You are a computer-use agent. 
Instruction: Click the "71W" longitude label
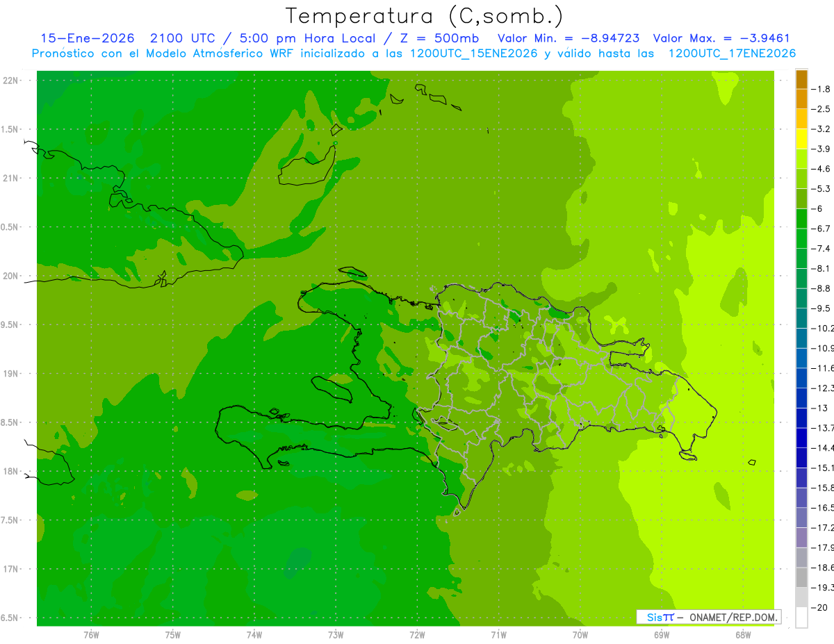498,635
